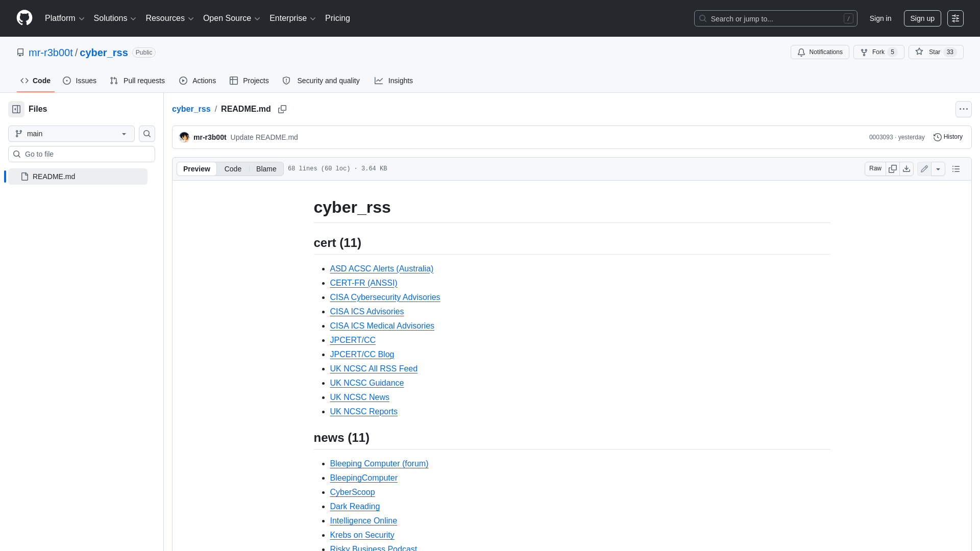The width and height of the screenshot is (980, 551).
Task: Open the Insights tab
Action: 394,81
